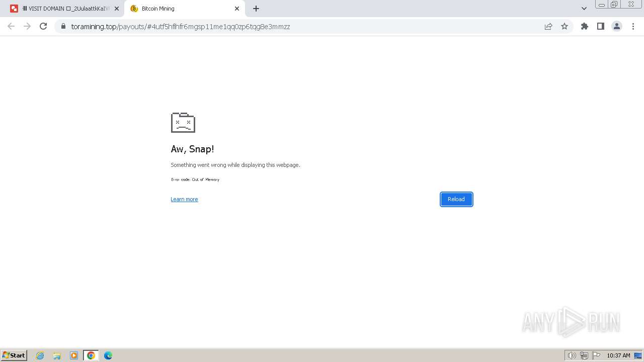Click the Out of Memory error code text

195,179
